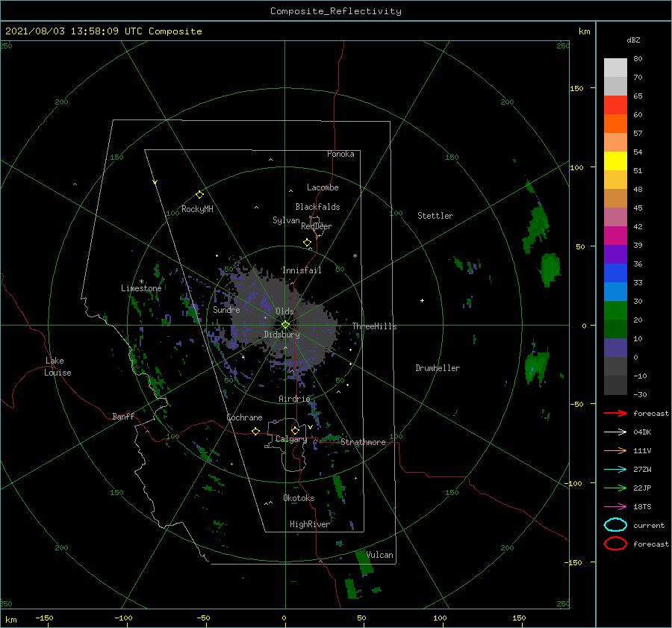Click the Sundre label
The height and width of the screenshot is (628, 672).
click(226, 310)
